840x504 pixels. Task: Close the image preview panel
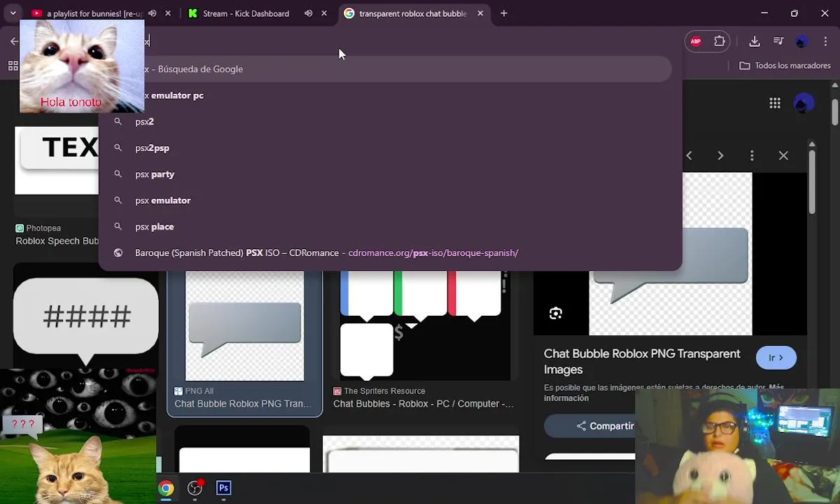pyautogui.click(x=783, y=155)
